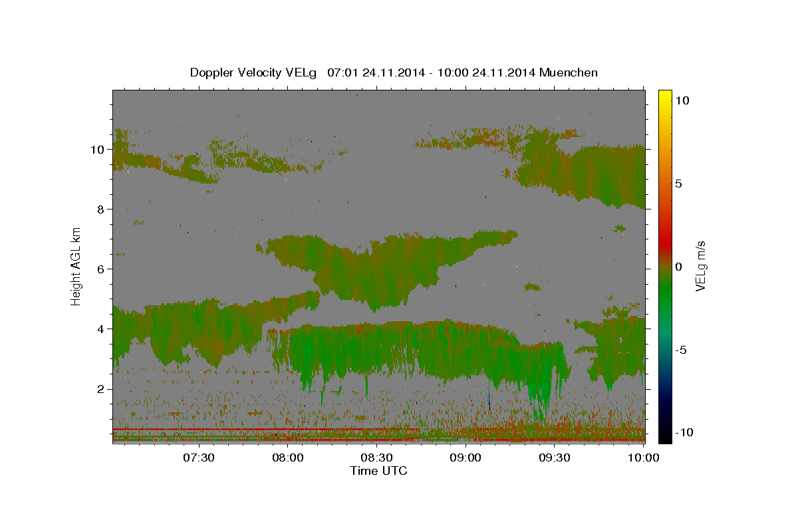
Task: Click the 09:00 time tick label
Action: point(466,458)
